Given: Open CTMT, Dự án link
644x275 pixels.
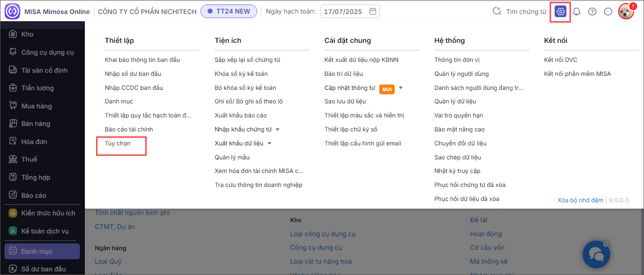Looking at the screenshot, I should click(x=115, y=227).
